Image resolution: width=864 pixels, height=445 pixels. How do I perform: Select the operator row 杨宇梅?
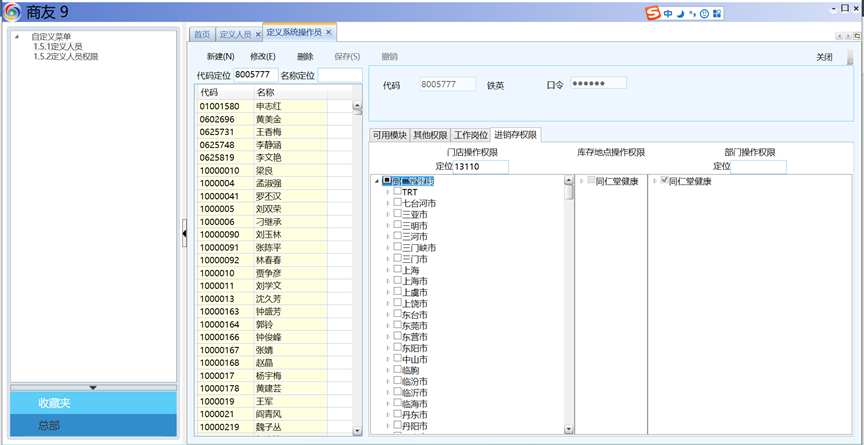(x=275, y=376)
